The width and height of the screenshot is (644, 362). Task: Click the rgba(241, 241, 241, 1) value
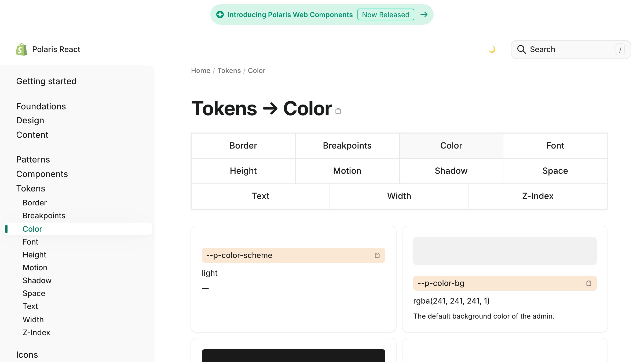click(x=451, y=301)
